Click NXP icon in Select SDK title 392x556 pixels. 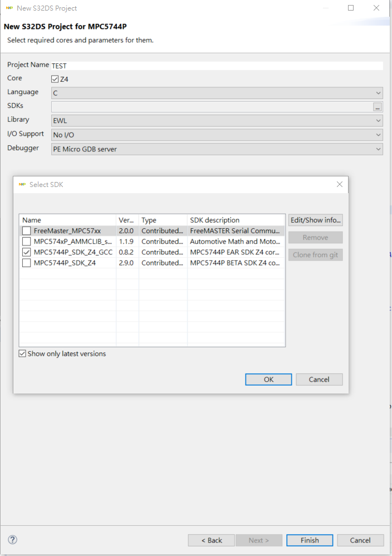(22, 184)
